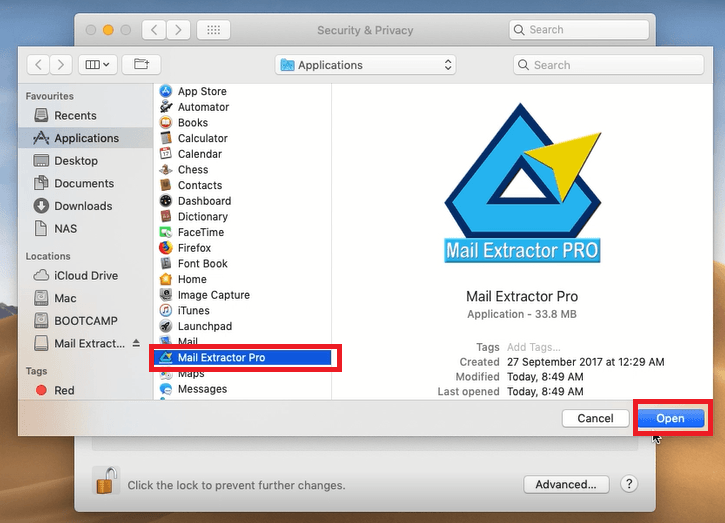Select the Red tag in sidebar
Image resolution: width=725 pixels, height=523 pixels.
click(x=86, y=390)
